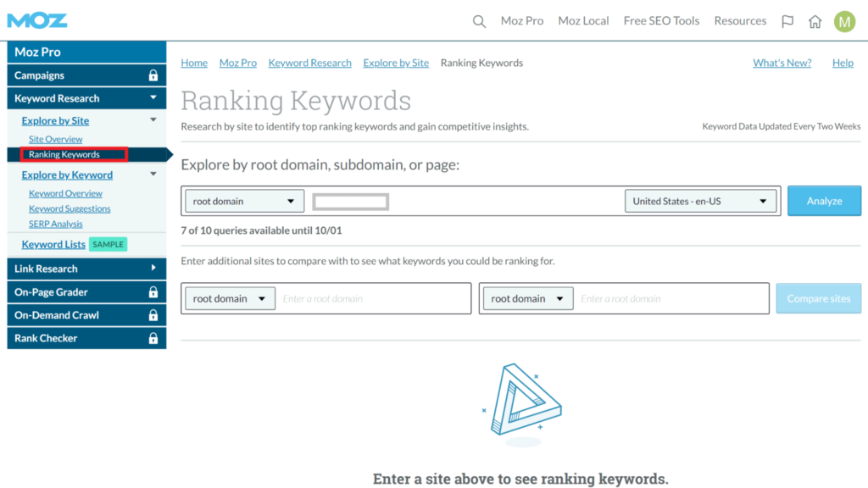The width and height of the screenshot is (868, 488).
Task: Open Explore by Keyword sidebar link
Action: click(67, 175)
